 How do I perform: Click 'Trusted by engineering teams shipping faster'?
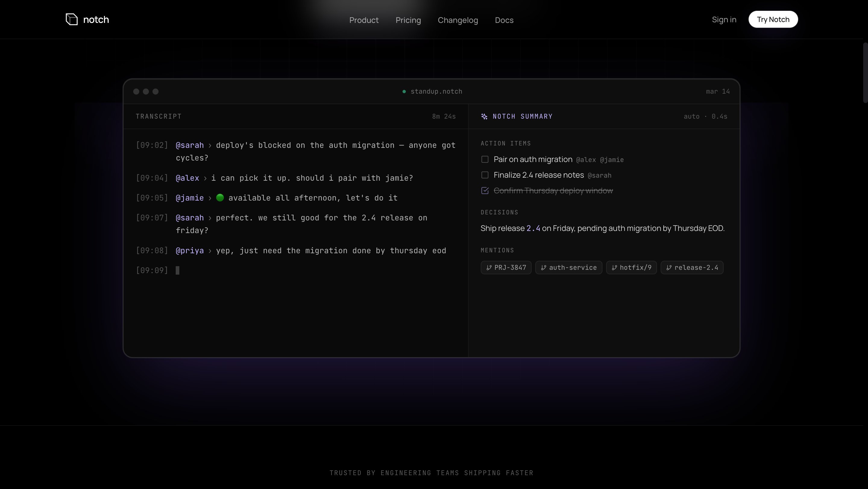(x=431, y=473)
